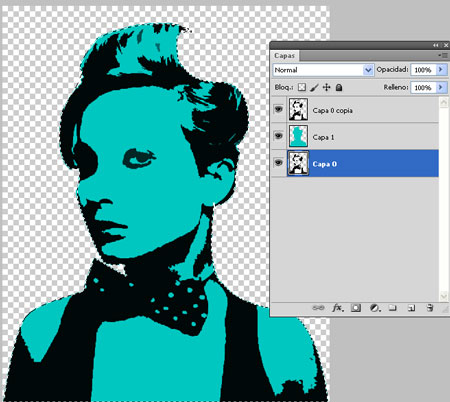Viewport: 450px width, 402px height.
Task: Open the Capas panel options menu
Action: coord(443,55)
